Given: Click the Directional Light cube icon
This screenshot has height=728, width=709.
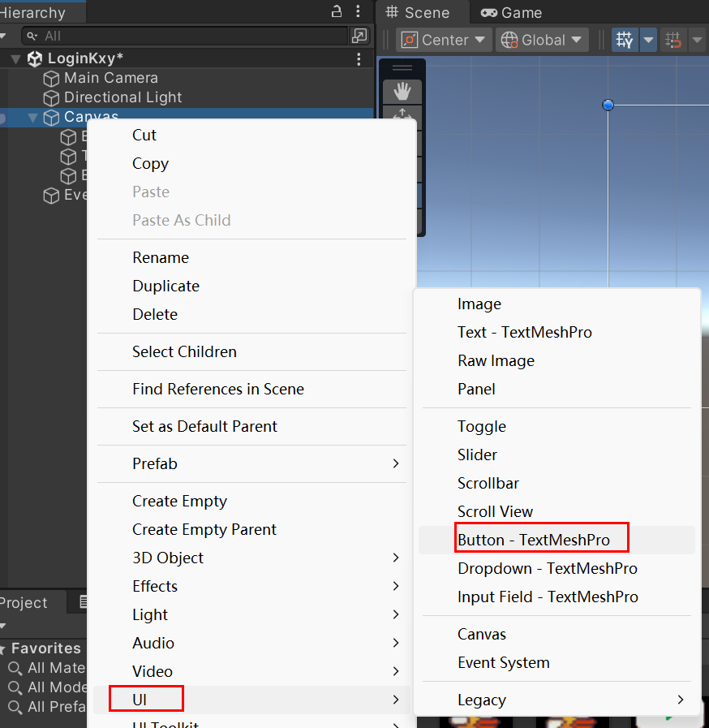Looking at the screenshot, I should click(x=52, y=98).
